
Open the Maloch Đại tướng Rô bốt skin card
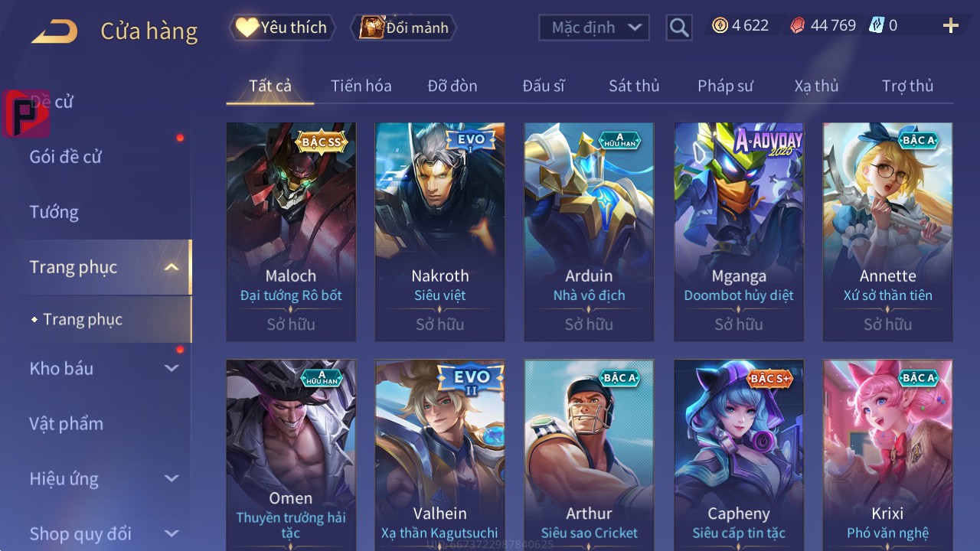pyautogui.click(x=291, y=232)
